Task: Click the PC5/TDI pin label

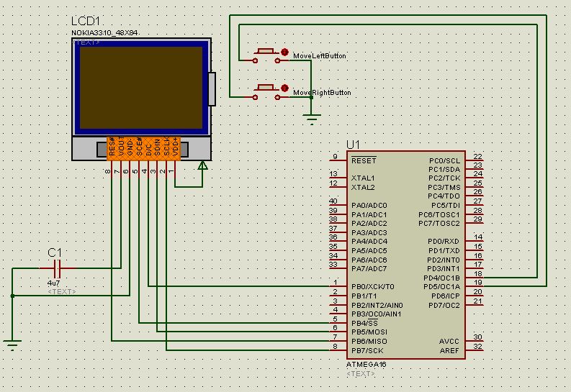Action: click(x=446, y=206)
